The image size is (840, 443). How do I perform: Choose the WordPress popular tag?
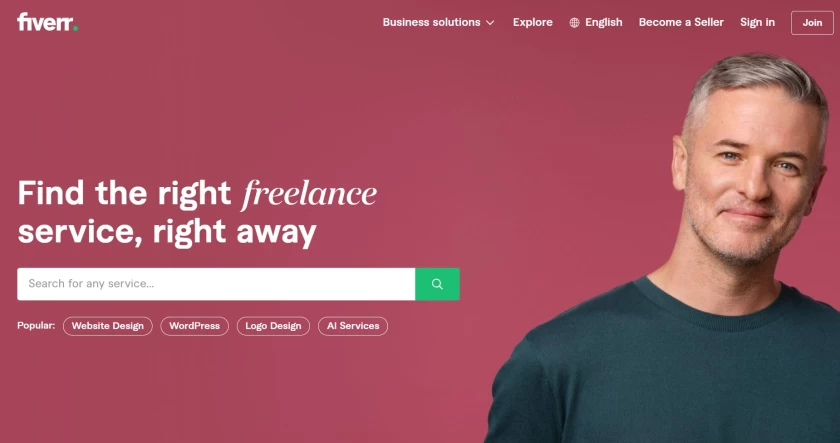click(x=194, y=326)
